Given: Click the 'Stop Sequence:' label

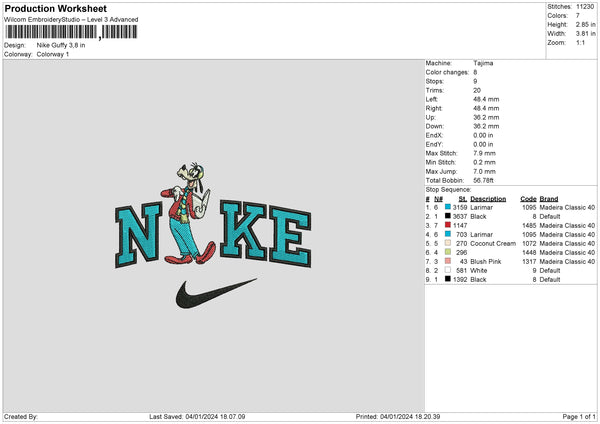Looking at the screenshot, I should (448, 189).
